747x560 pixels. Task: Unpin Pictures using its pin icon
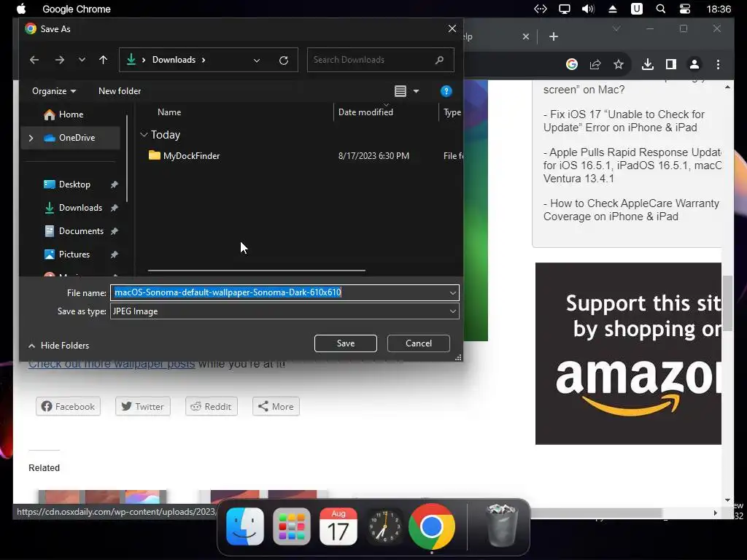point(115,254)
